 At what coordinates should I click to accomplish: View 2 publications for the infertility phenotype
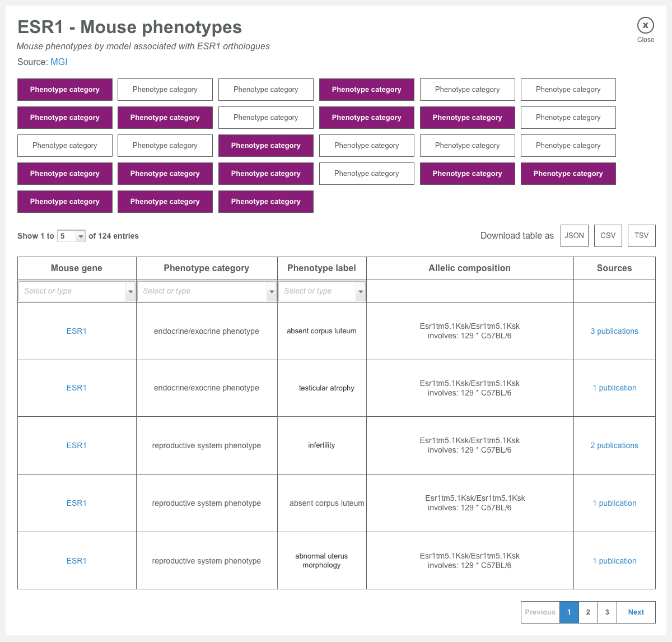(x=614, y=445)
